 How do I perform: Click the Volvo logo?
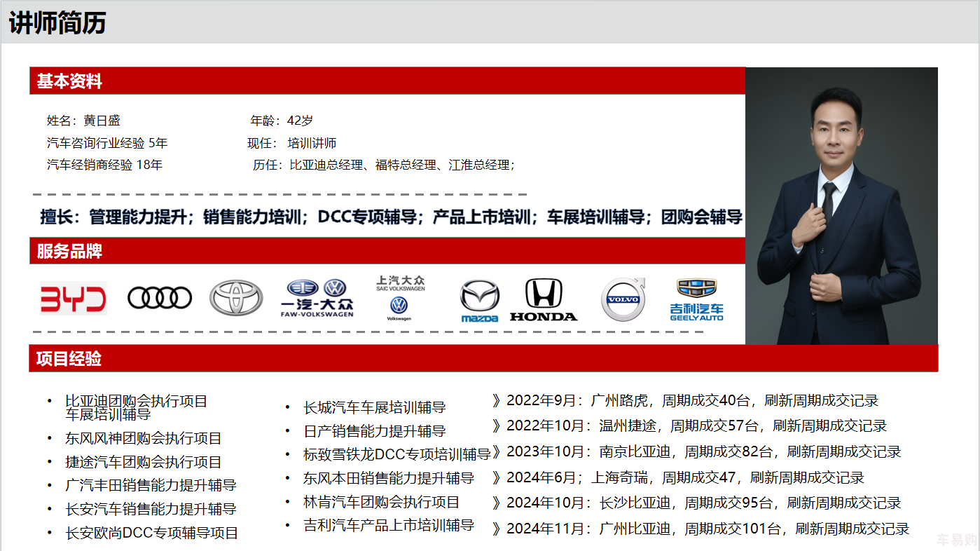623,299
